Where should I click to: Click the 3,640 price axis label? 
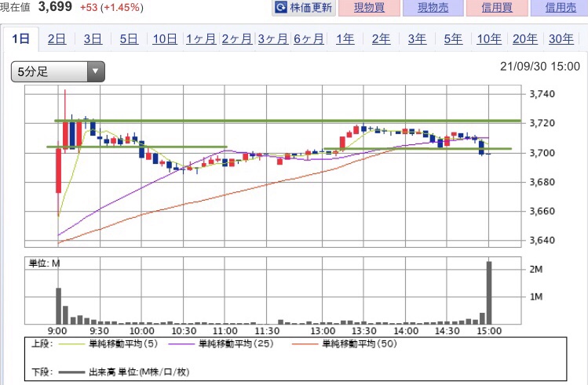click(542, 240)
